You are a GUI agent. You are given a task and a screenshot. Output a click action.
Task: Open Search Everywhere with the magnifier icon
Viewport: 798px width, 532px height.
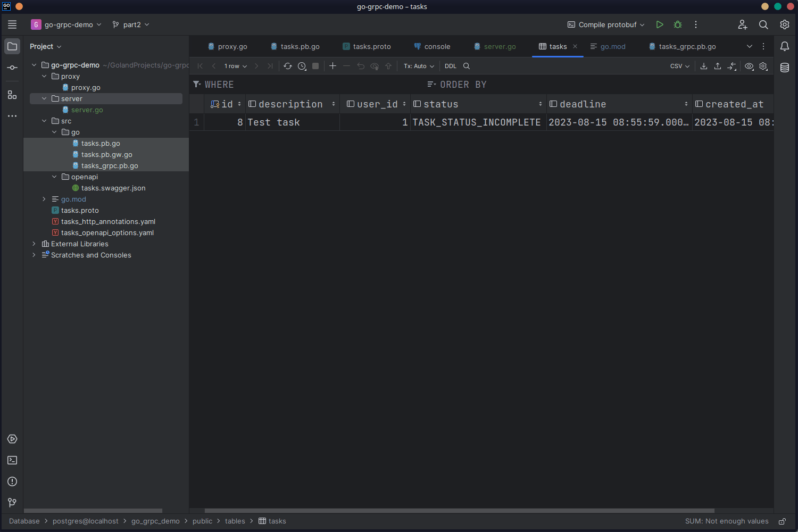[763, 24]
